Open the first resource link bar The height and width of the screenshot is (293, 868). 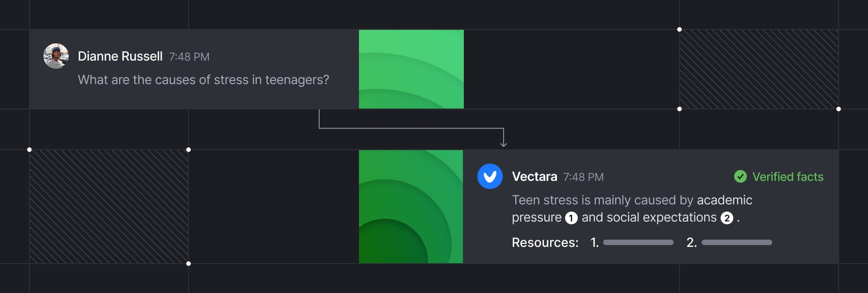point(638,243)
